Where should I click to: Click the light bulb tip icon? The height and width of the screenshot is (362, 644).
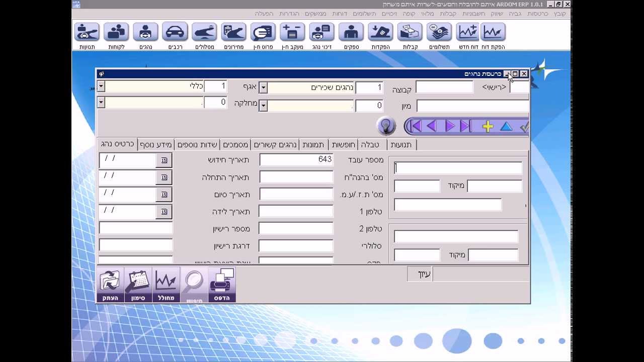[x=386, y=126]
